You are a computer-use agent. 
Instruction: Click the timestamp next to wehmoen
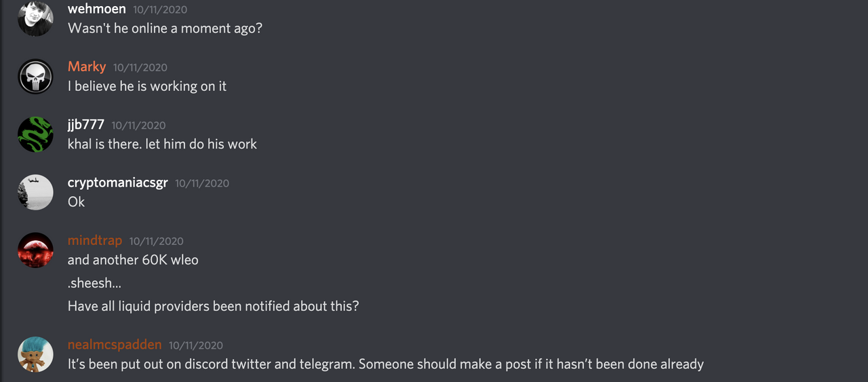160,10
